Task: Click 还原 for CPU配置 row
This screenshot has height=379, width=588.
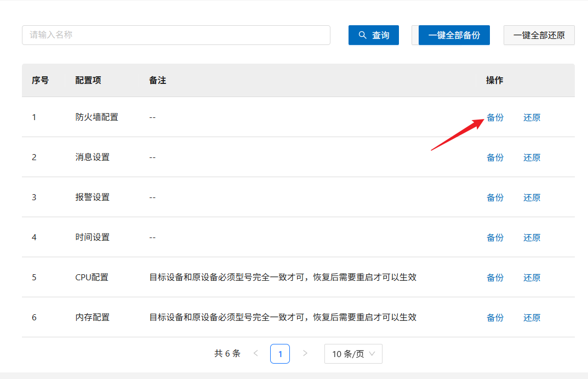Action: tap(532, 278)
